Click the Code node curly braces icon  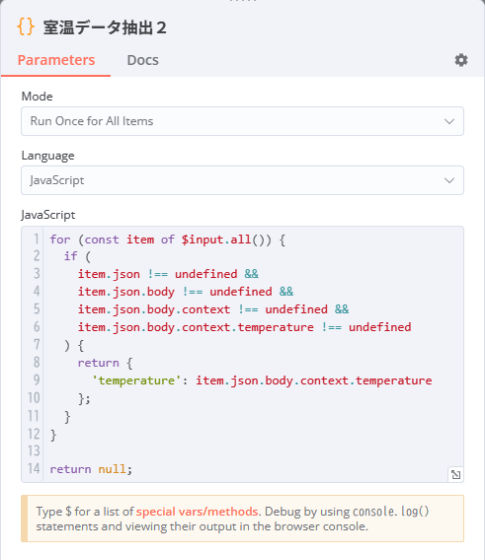point(26,27)
